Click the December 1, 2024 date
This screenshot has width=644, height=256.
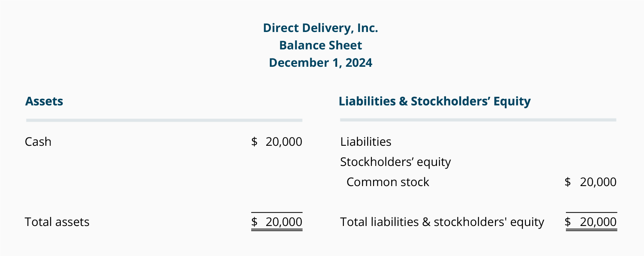click(320, 63)
